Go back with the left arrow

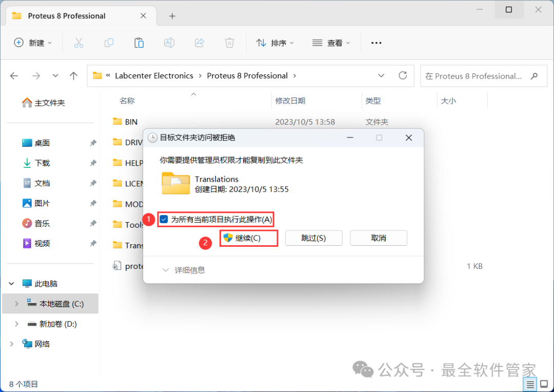tap(14, 75)
